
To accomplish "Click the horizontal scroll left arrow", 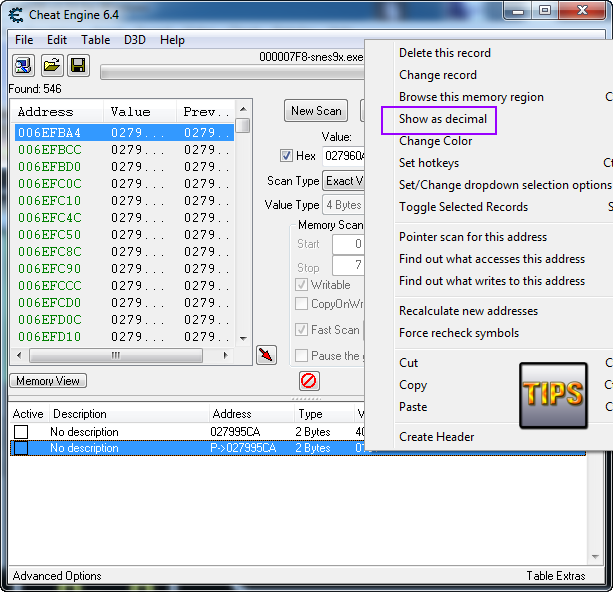I will [x=19, y=355].
